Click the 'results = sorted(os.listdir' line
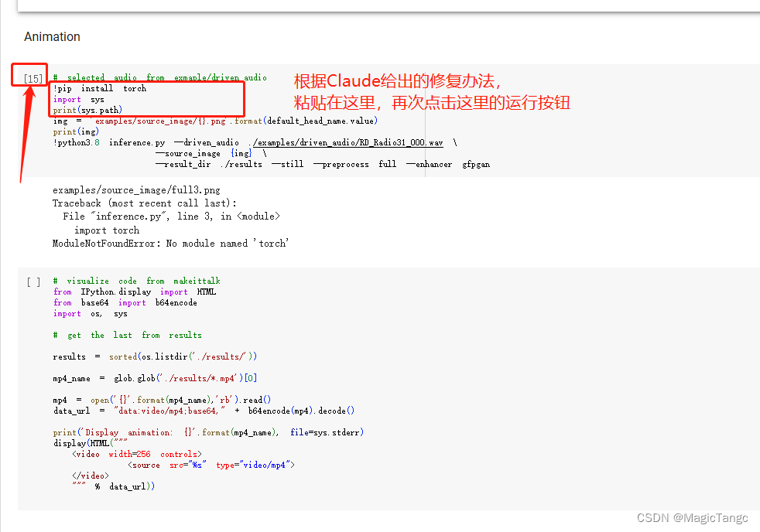This screenshot has width=760, height=532. point(155,356)
